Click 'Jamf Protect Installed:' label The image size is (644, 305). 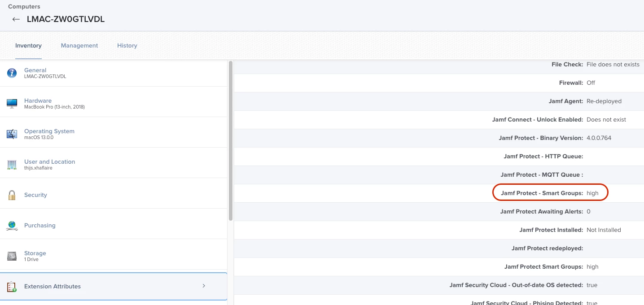[x=552, y=230]
